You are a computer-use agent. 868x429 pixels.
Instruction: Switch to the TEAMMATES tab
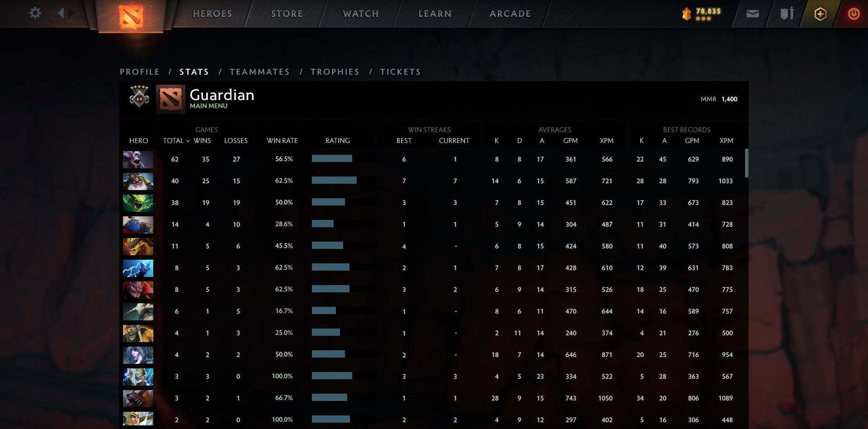(259, 71)
